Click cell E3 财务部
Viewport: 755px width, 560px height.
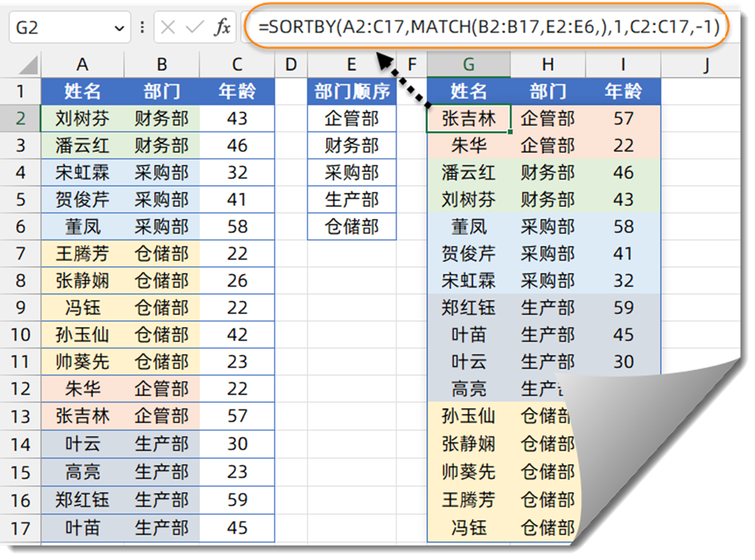352,145
